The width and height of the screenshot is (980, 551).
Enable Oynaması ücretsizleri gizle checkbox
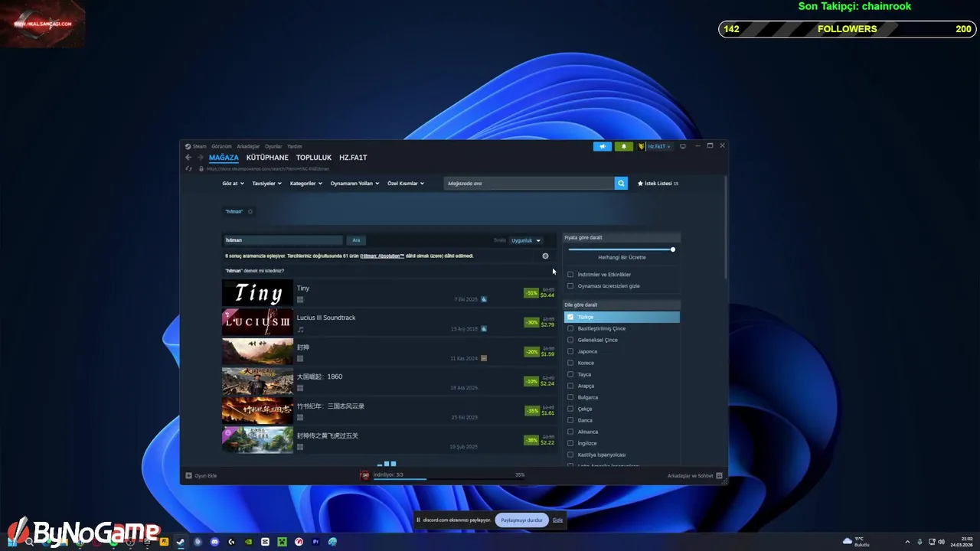pyautogui.click(x=570, y=285)
